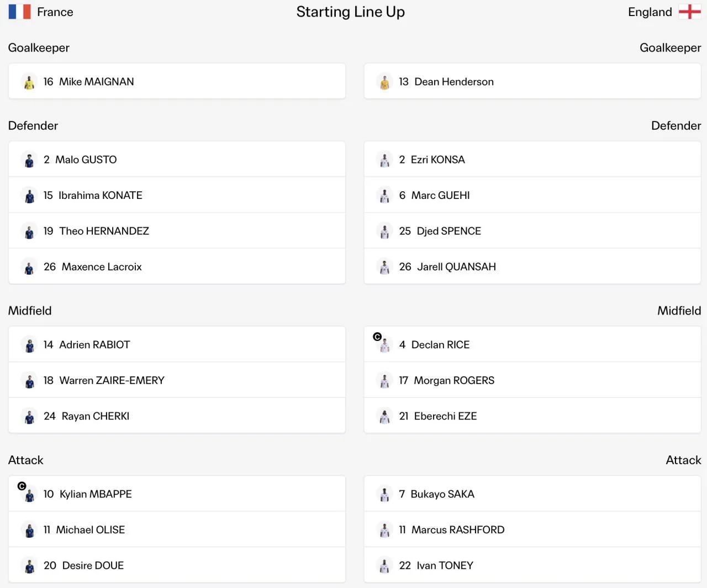Click the France flag icon
Viewport: 707px width, 588px height.
tap(19, 12)
